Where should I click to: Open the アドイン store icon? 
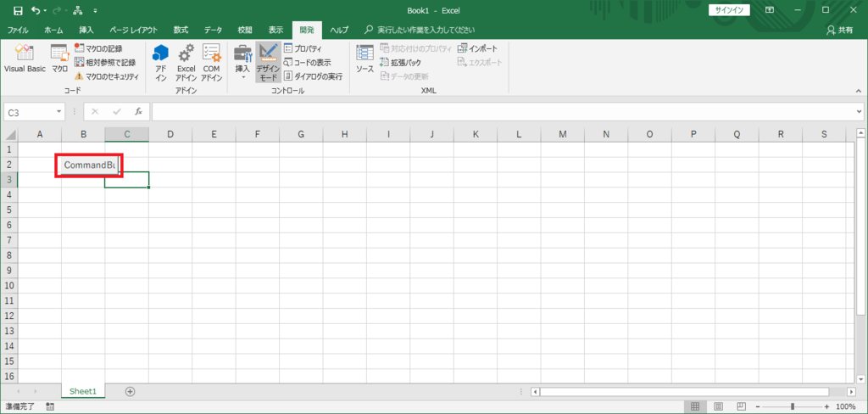point(160,63)
